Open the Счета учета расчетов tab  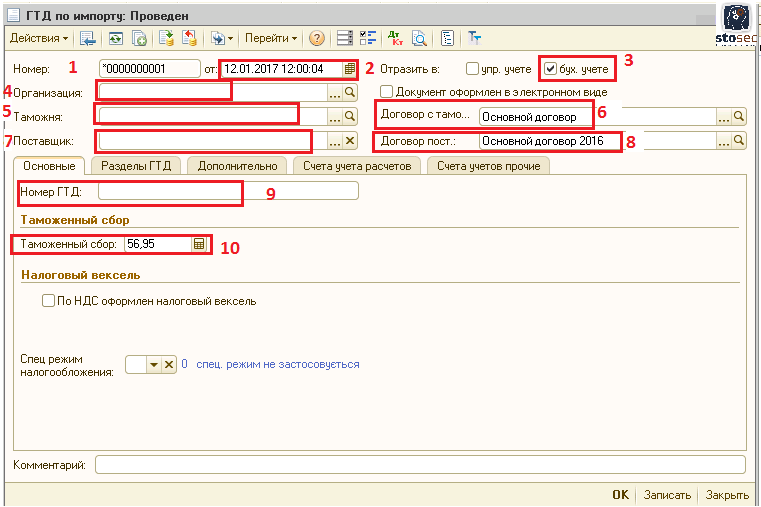coord(357,166)
